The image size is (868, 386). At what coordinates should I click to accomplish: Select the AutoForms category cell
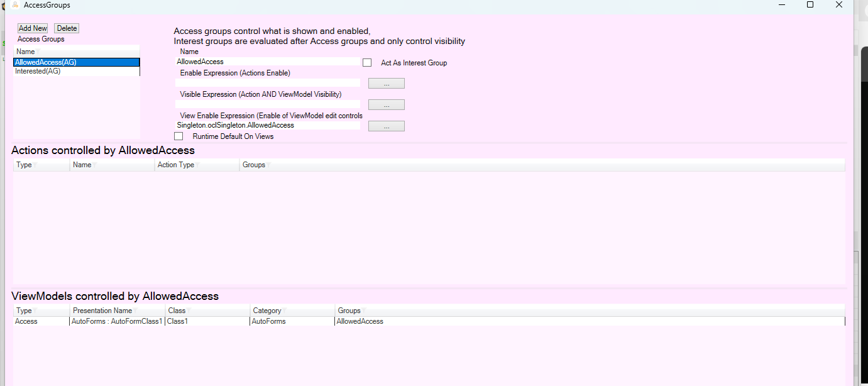(x=292, y=321)
